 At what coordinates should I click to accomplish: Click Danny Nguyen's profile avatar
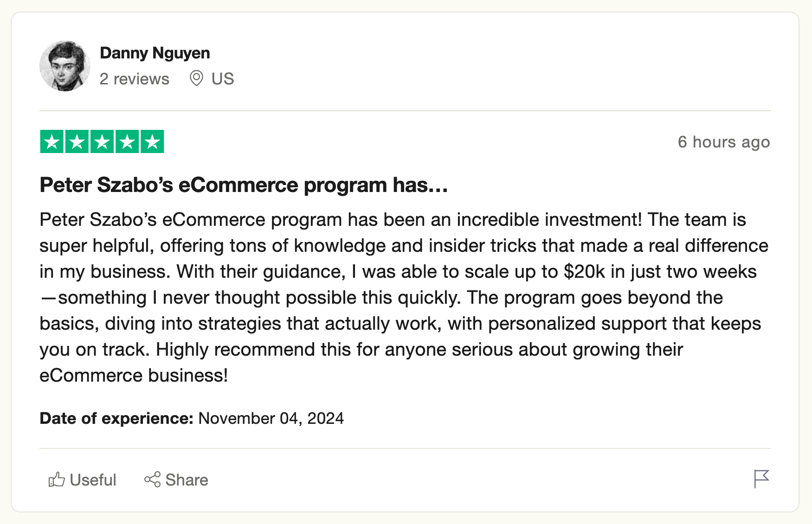pos(65,66)
